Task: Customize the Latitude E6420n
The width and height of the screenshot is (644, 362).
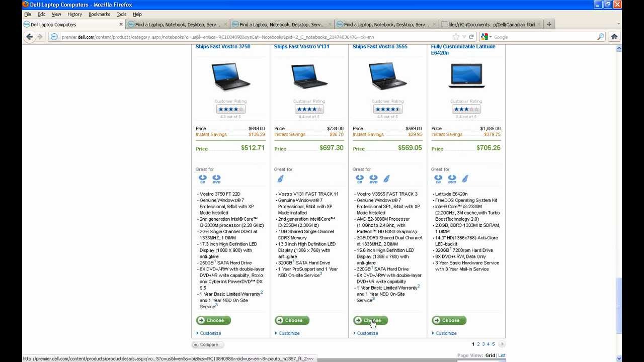Action: [x=446, y=333]
